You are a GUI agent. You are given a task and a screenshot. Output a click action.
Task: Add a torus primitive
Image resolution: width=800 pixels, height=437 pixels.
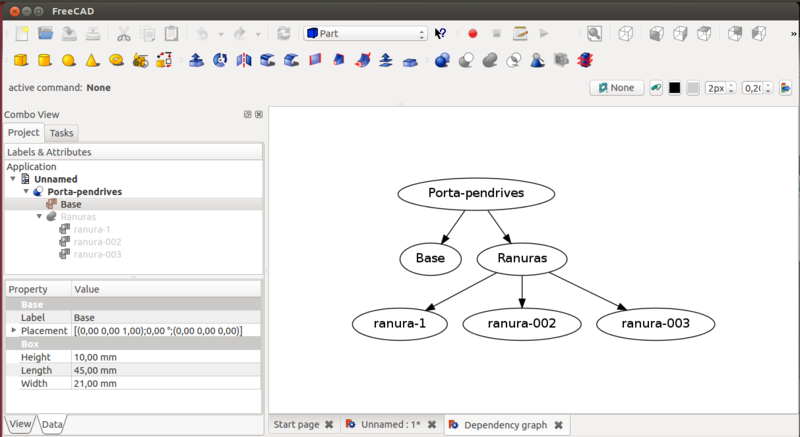116,61
